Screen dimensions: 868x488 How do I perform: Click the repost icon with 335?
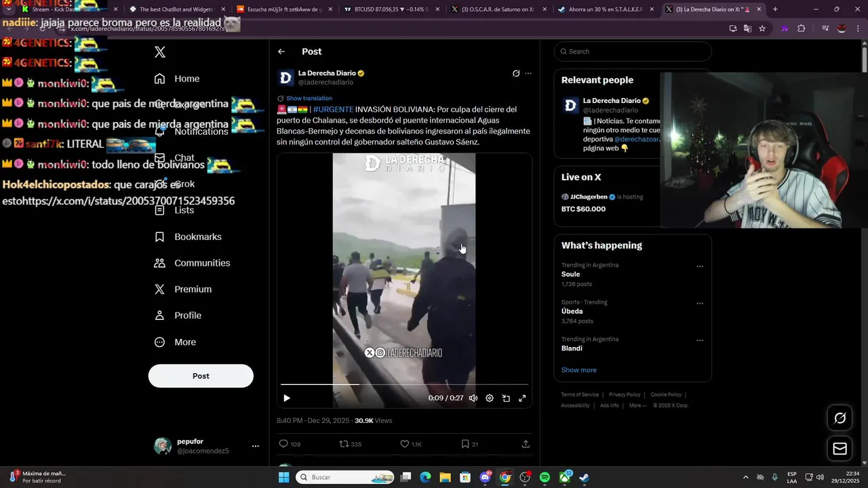pyautogui.click(x=350, y=444)
